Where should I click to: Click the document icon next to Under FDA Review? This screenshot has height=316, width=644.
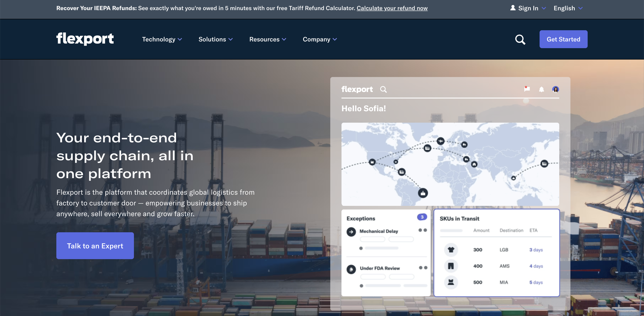pyautogui.click(x=351, y=269)
